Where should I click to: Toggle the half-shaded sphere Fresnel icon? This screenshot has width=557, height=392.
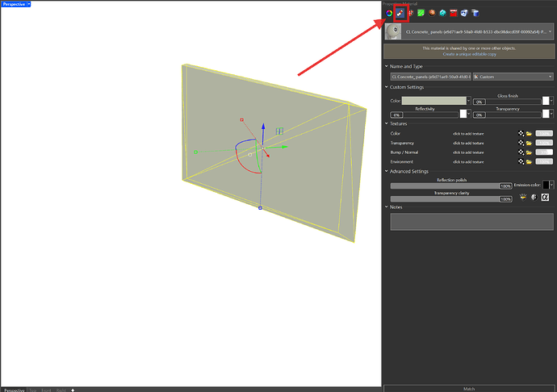click(534, 197)
